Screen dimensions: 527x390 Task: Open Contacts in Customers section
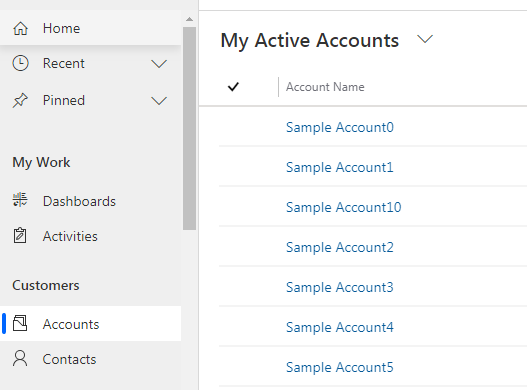(90, 359)
